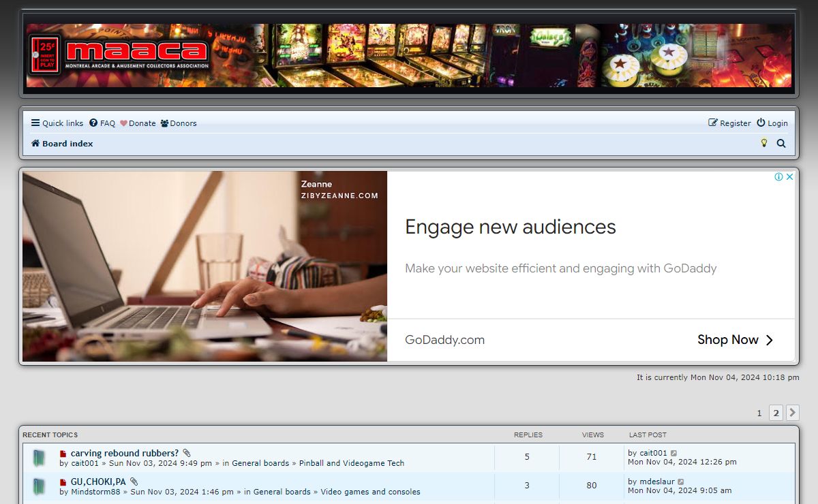Click the MAACA logo banner

pos(409,55)
